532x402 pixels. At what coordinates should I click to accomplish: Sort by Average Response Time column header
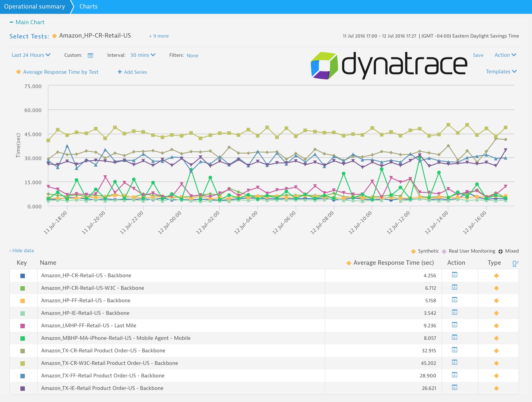point(394,262)
